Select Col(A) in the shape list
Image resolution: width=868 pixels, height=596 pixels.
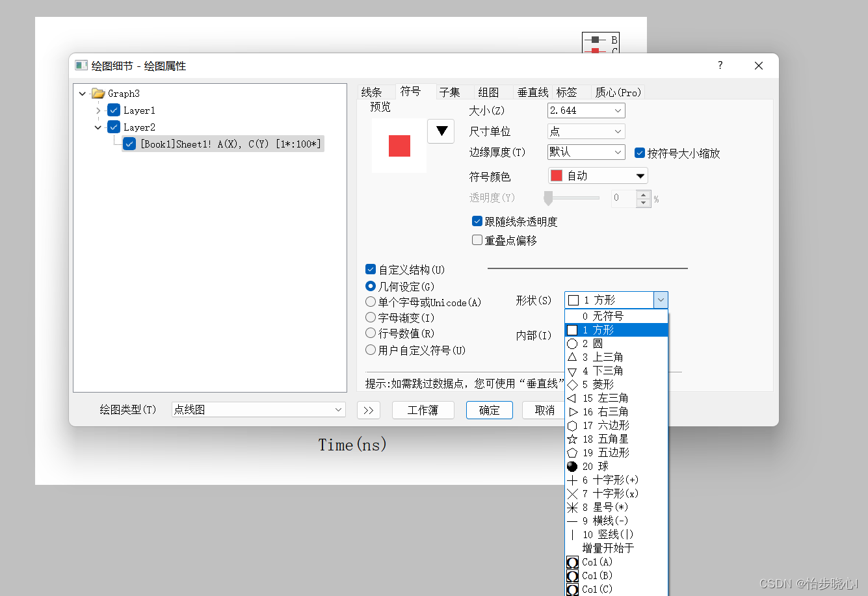616,562
